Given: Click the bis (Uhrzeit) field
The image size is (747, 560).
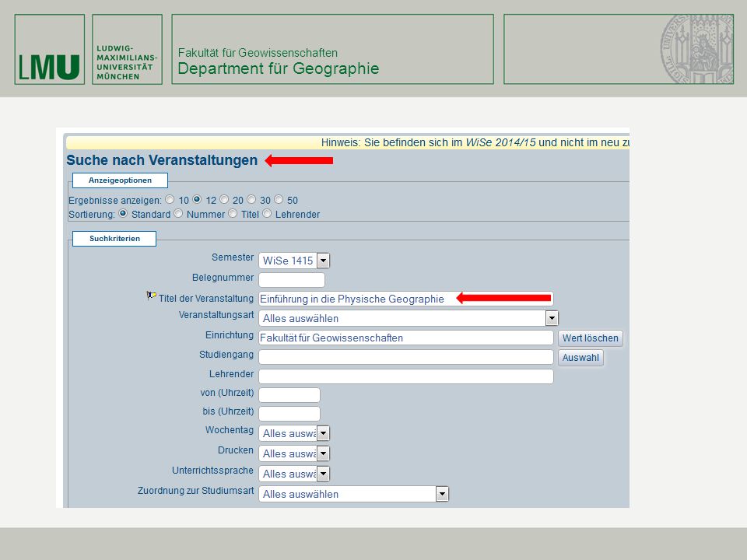Looking at the screenshot, I should [x=289, y=413].
